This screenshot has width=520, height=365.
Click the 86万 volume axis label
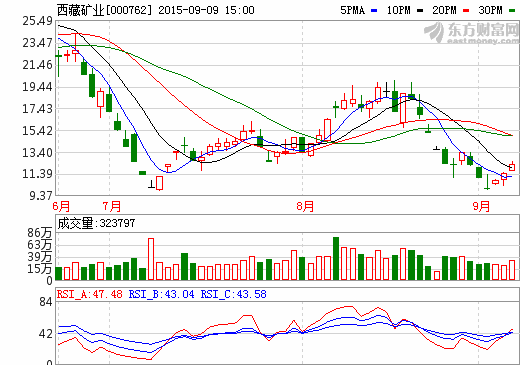pos(40,233)
